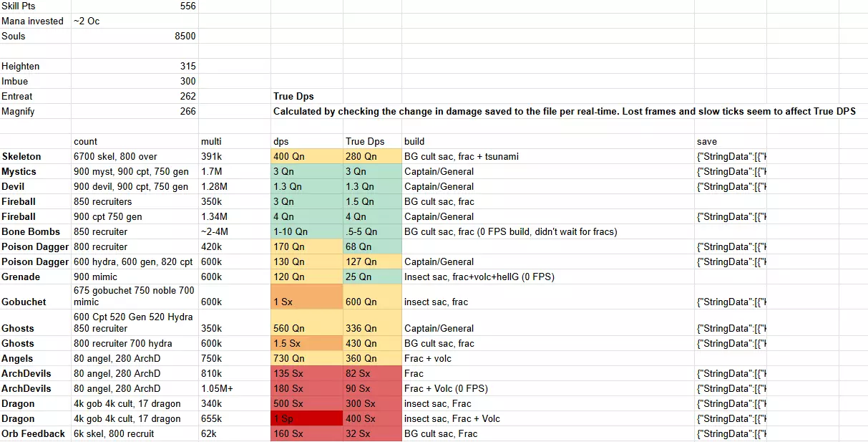
Task: Select the '~2 Oc' Mana invested cell
Action: (x=135, y=21)
